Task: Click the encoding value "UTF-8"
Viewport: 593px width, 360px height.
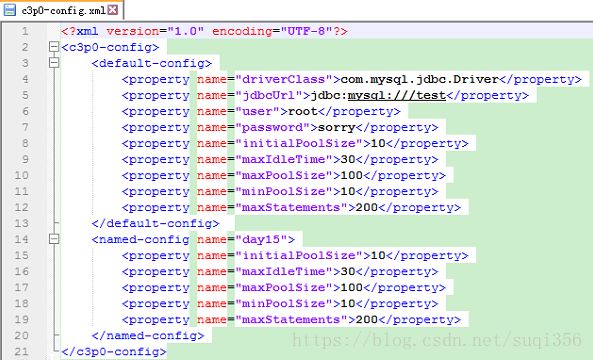Action: click(307, 31)
